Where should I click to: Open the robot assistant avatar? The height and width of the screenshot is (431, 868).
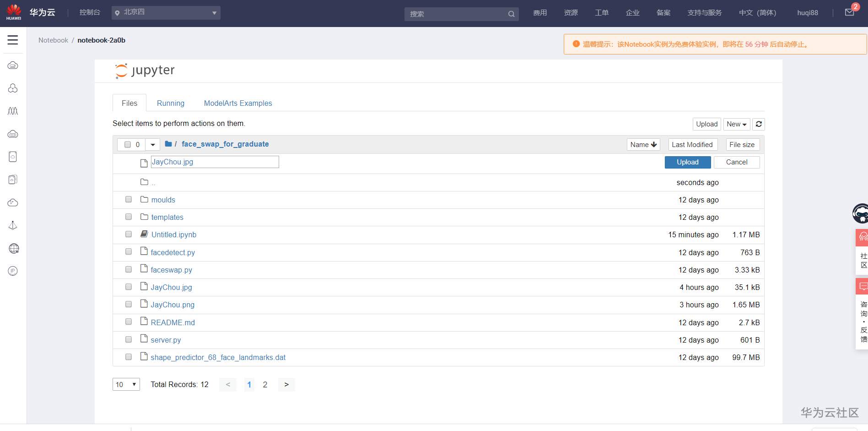pyautogui.click(x=861, y=213)
